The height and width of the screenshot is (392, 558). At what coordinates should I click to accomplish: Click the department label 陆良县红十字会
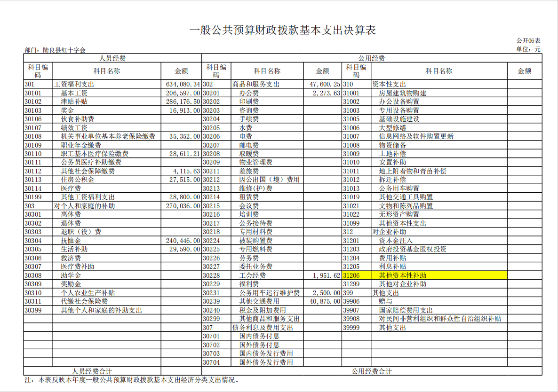click(x=55, y=50)
